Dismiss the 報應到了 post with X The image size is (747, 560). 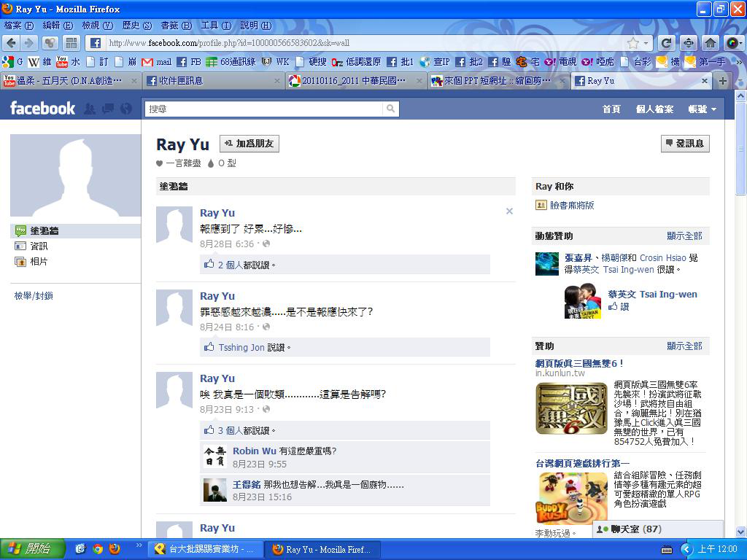click(x=509, y=211)
